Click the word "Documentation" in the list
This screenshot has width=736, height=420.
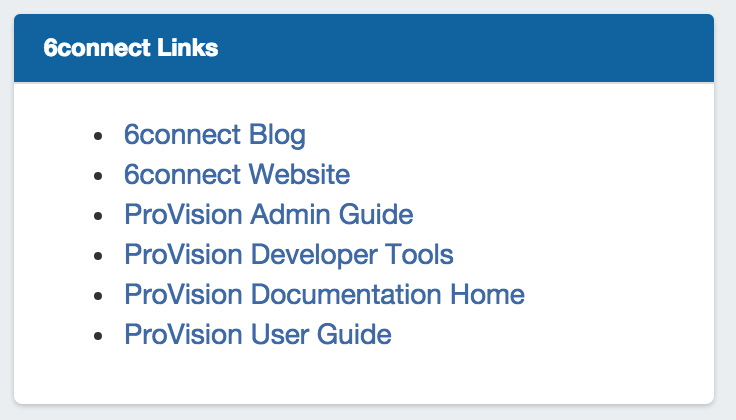point(362,295)
